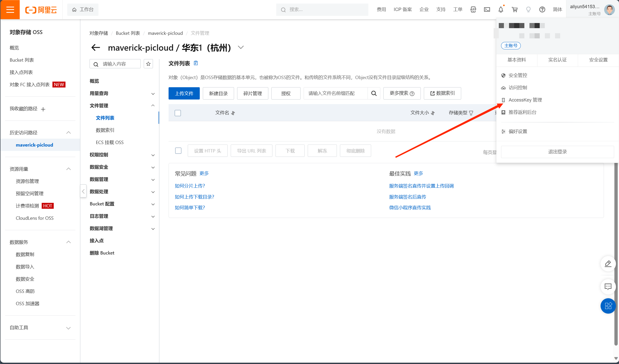Open the floating edit pencil icon
The image size is (619, 364).
pos(608,263)
